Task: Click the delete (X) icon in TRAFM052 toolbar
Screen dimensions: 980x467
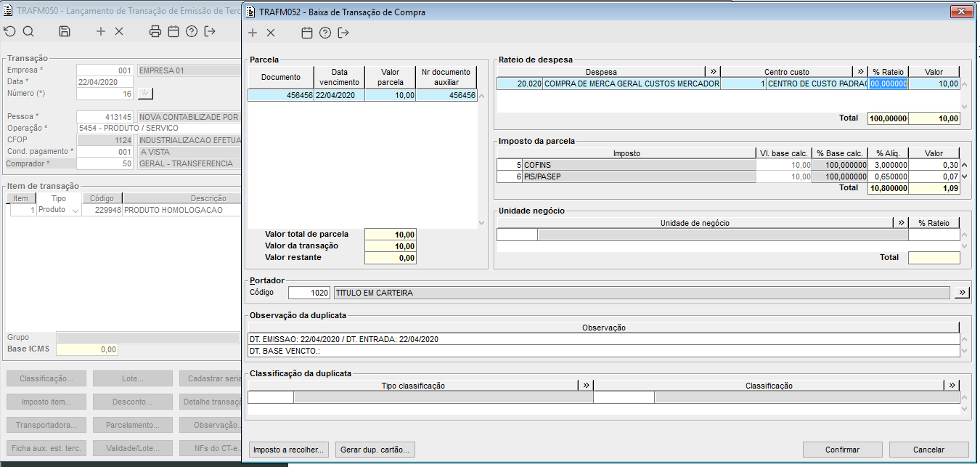Action: (271, 33)
